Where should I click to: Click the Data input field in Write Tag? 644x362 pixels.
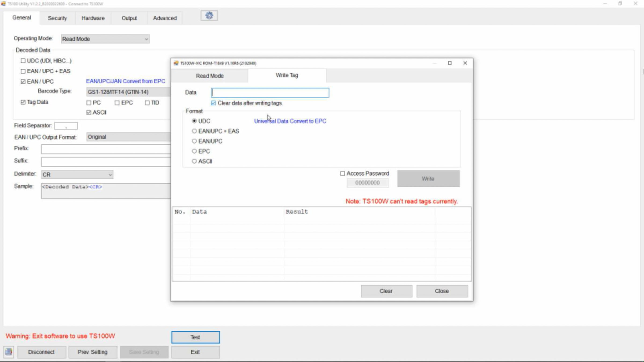pyautogui.click(x=270, y=93)
